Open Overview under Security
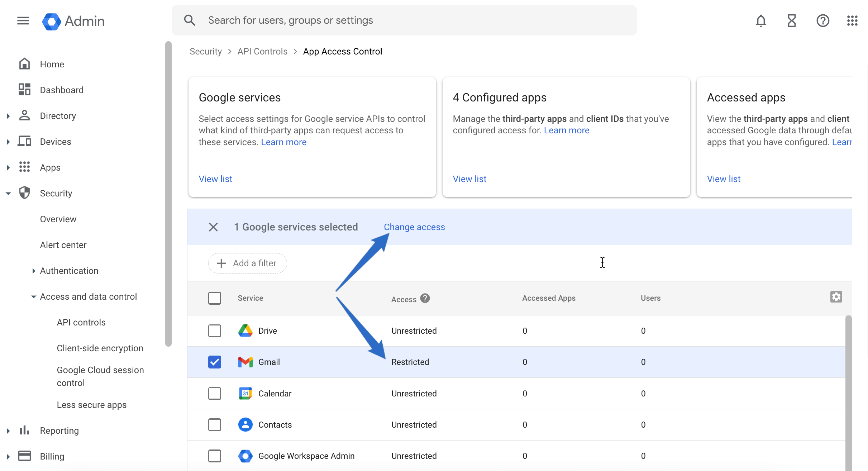 (x=58, y=219)
